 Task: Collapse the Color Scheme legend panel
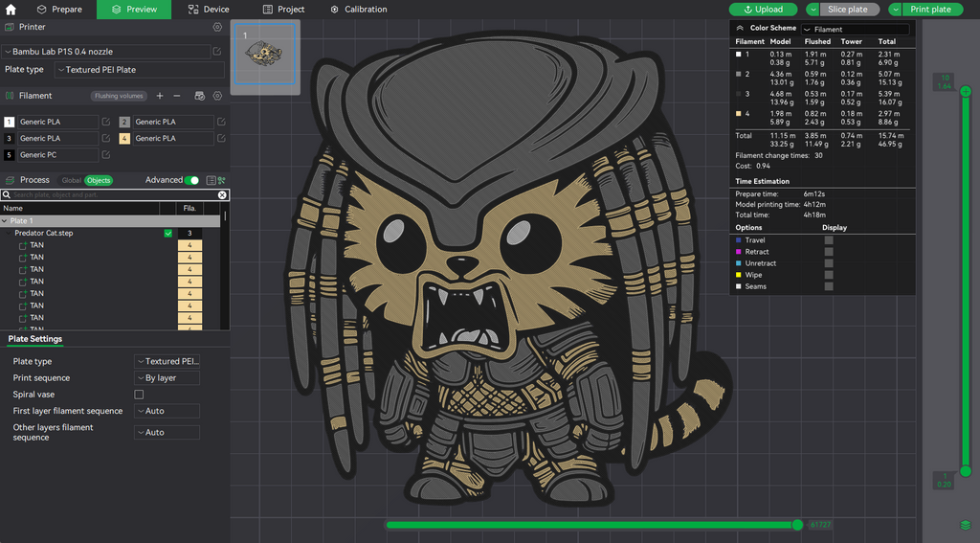coord(740,28)
